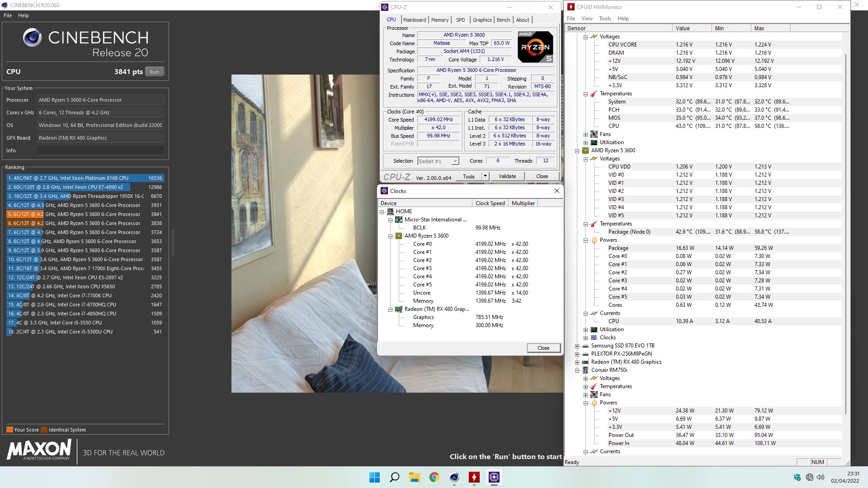
Task: Select the Threadripper 1950X ranking row
Action: (x=85, y=196)
